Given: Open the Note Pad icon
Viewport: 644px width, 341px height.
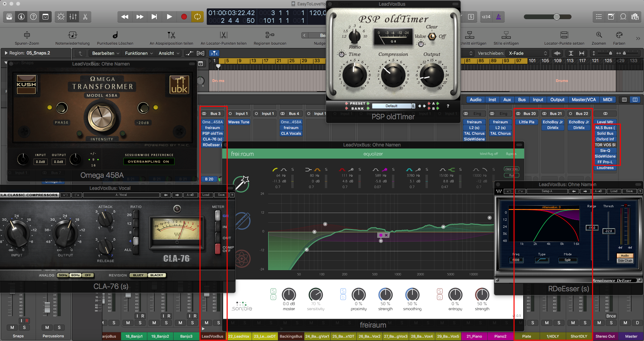Looking at the screenshot, I should pyautogui.click(x=611, y=17).
